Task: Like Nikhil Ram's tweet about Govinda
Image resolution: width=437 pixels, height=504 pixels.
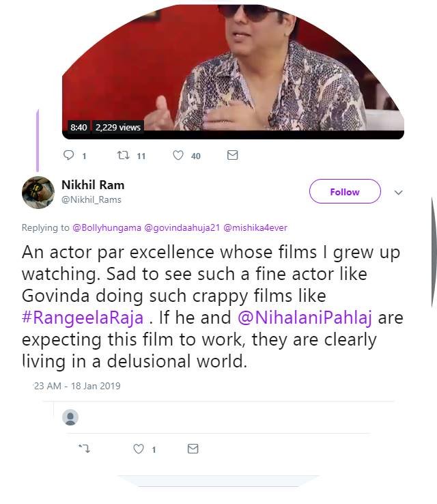Action: 139,449
